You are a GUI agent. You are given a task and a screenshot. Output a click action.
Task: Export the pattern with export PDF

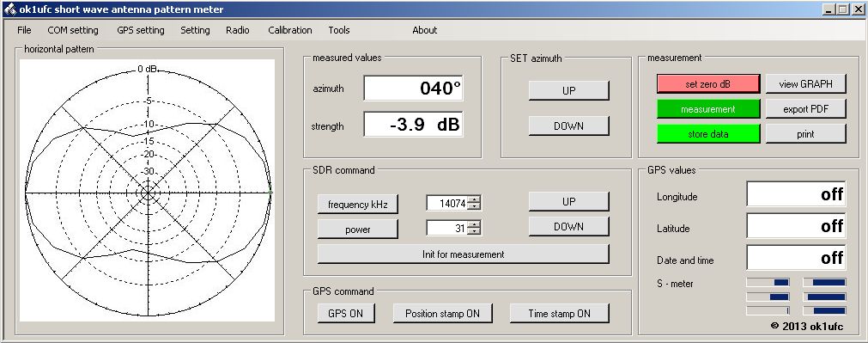click(x=805, y=109)
